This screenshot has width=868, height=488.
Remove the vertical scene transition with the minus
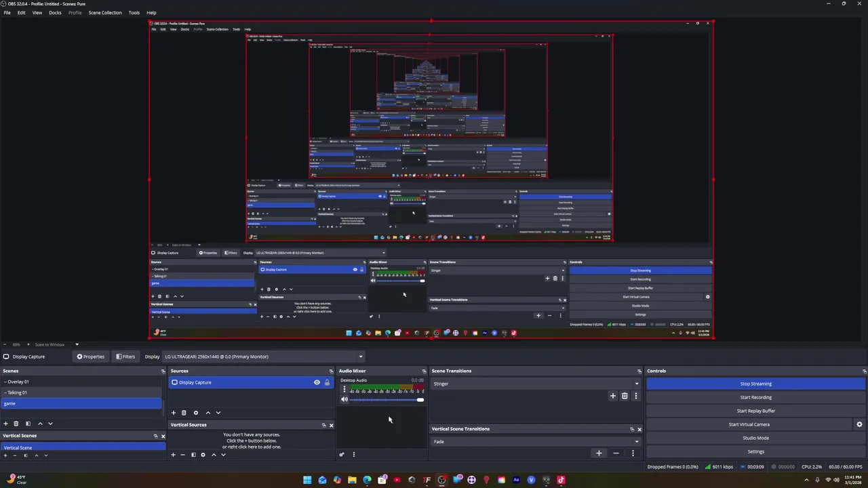coord(616,453)
